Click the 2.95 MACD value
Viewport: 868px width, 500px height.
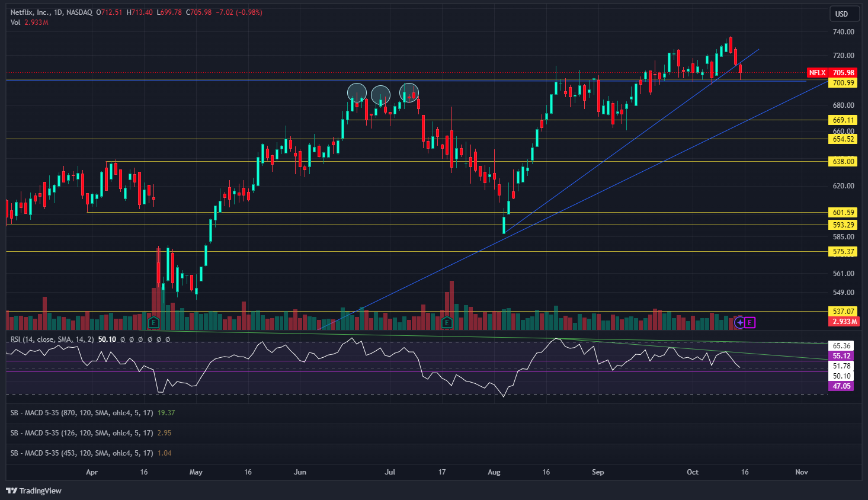(x=164, y=433)
